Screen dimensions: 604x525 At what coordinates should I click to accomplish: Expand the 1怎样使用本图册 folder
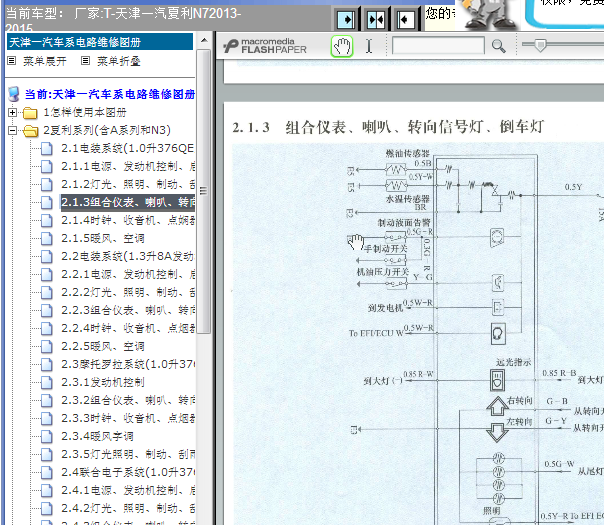(x=12, y=112)
